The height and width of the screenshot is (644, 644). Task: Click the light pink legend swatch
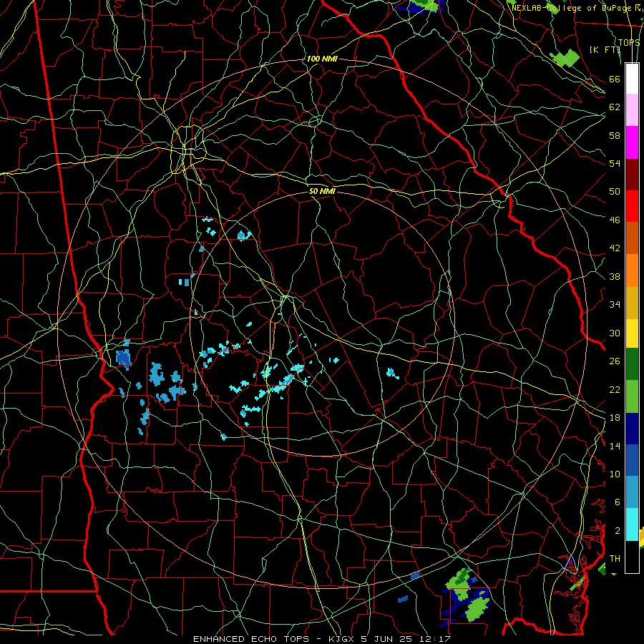(x=632, y=110)
